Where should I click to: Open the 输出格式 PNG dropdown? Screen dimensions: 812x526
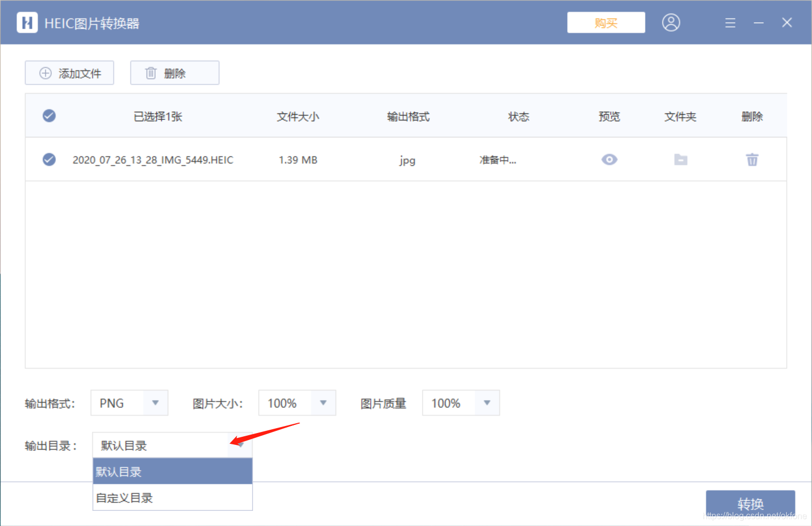tap(129, 403)
